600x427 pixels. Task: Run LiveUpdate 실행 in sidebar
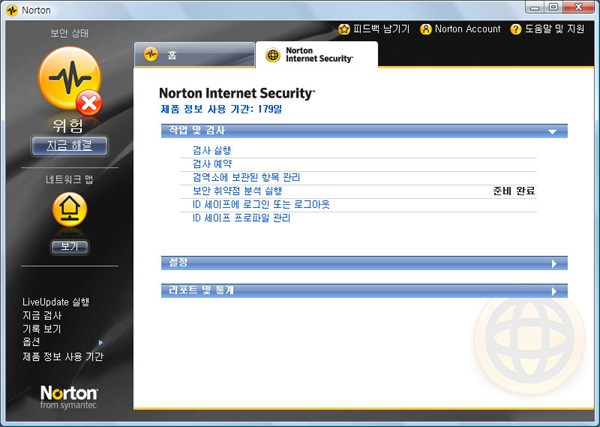point(55,302)
